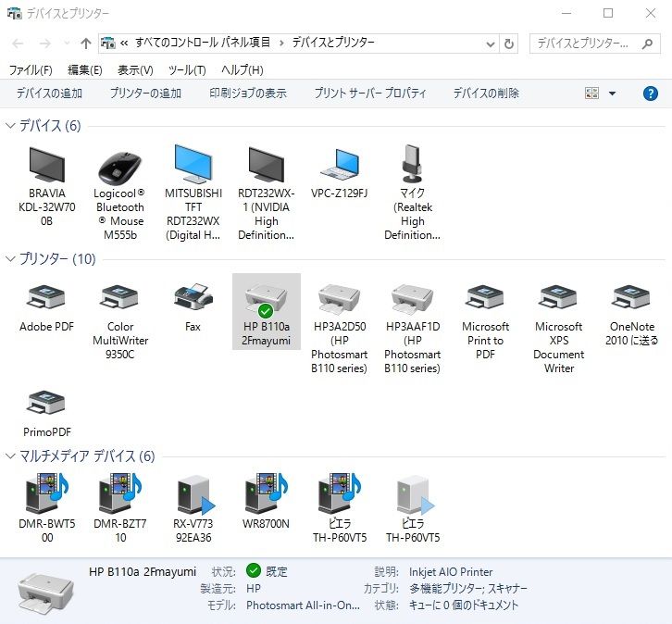Open the ファイル(F) menu
This screenshot has height=624, width=672.
31,69
